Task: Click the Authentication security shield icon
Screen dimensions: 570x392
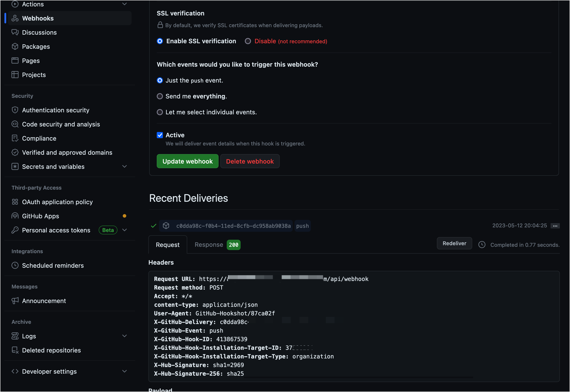Action: pyautogui.click(x=15, y=110)
